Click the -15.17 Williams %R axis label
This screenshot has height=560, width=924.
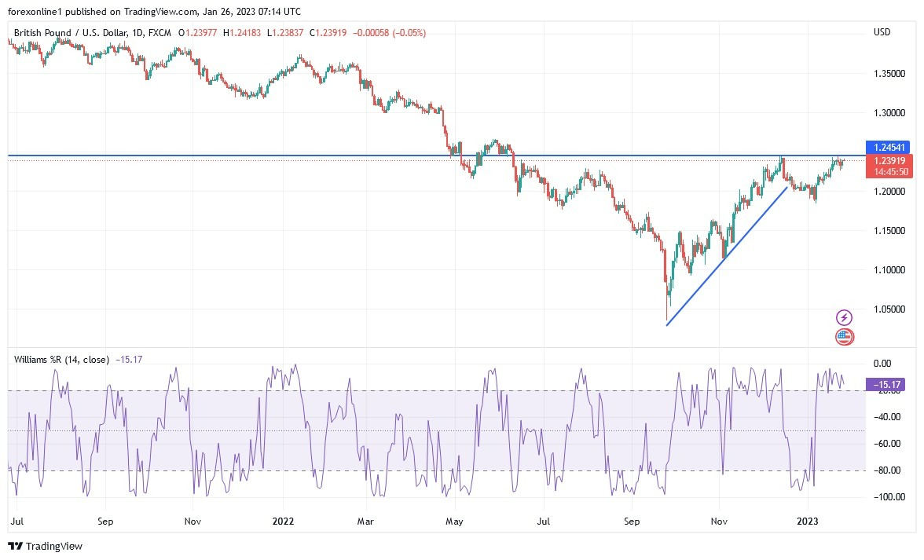[886, 386]
